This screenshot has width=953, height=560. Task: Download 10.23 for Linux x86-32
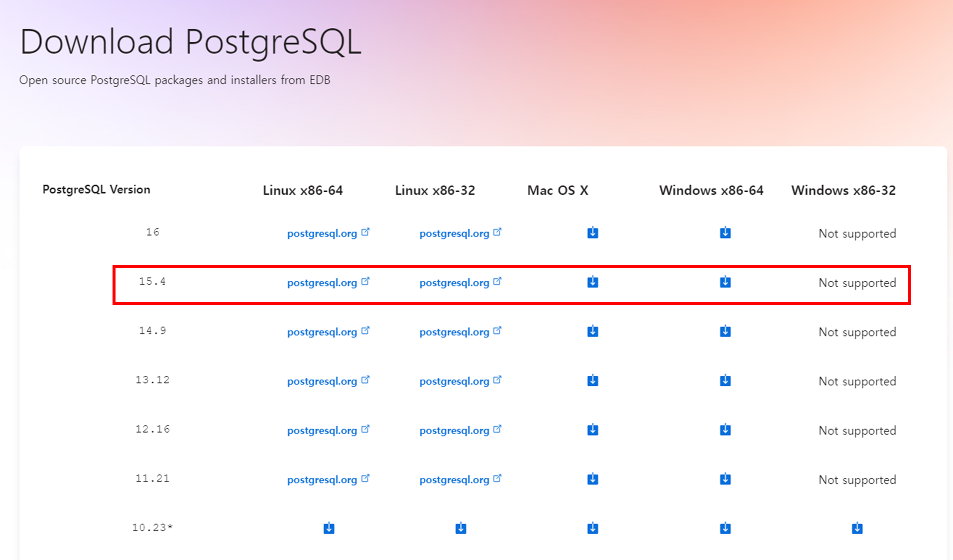[x=461, y=528]
